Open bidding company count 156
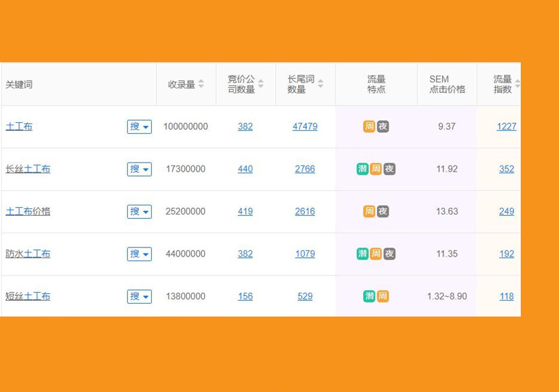The image size is (559, 392). pyautogui.click(x=245, y=296)
